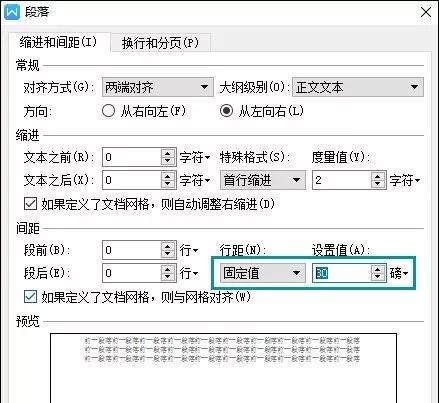The height and width of the screenshot is (403, 439).
Task: Increase 段前 spacing with up arrow
Action: [168, 246]
